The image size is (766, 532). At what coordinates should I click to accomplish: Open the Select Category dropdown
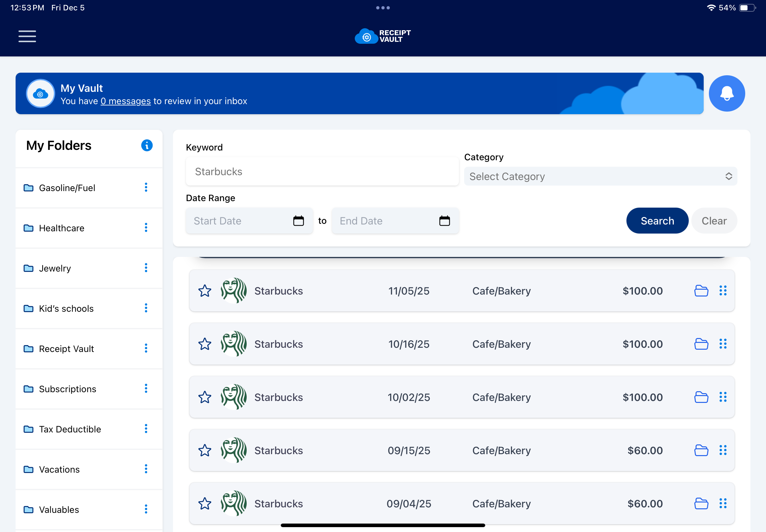(x=600, y=176)
